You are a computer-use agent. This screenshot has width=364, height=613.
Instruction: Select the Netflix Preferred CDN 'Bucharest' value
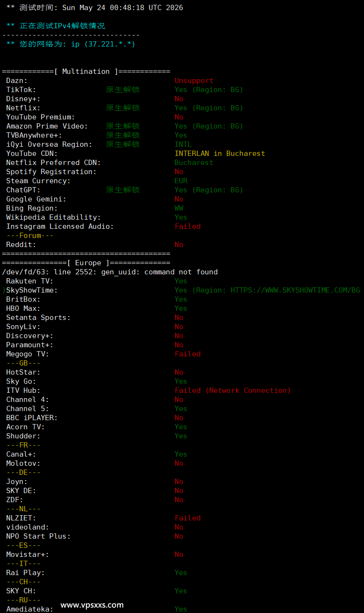tap(194, 163)
